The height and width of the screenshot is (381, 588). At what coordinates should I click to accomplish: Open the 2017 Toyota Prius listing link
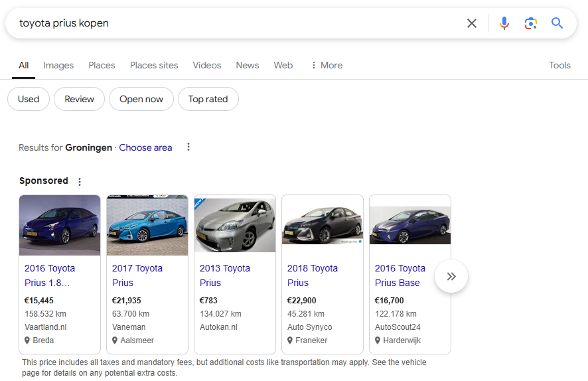(x=137, y=275)
